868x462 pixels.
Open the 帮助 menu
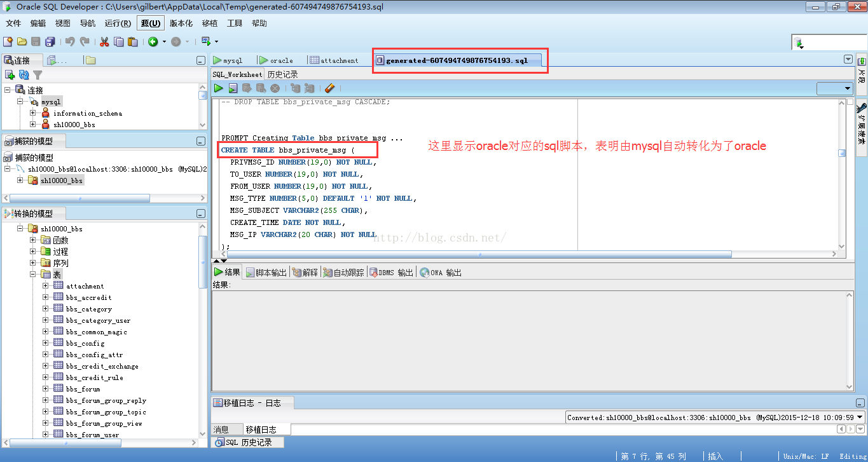pos(259,23)
